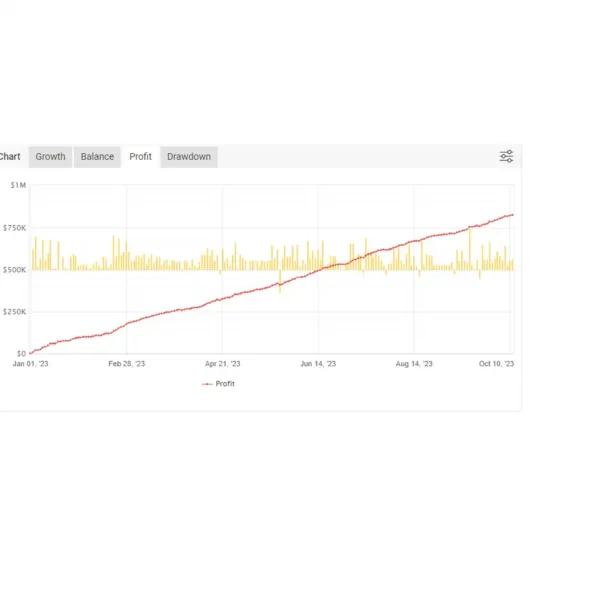Click the $0 y-axis label
Image resolution: width=600 pixels, height=600 pixels.
click(21, 354)
